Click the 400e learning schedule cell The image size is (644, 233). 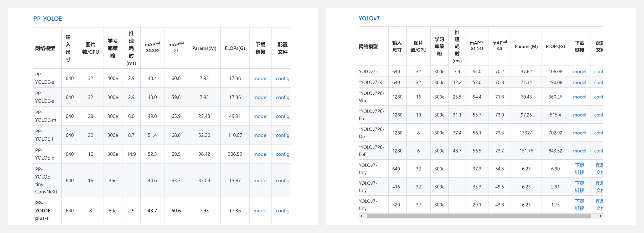[x=113, y=78]
